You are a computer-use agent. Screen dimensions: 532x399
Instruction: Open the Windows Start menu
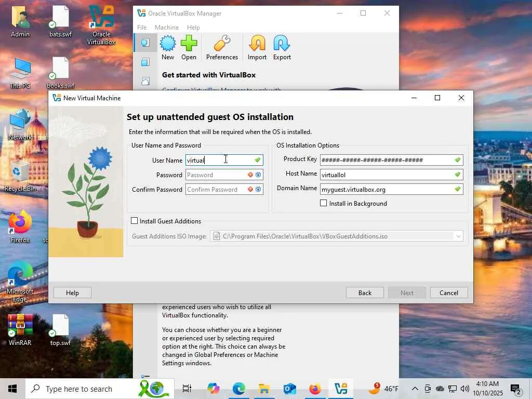[x=12, y=389]
